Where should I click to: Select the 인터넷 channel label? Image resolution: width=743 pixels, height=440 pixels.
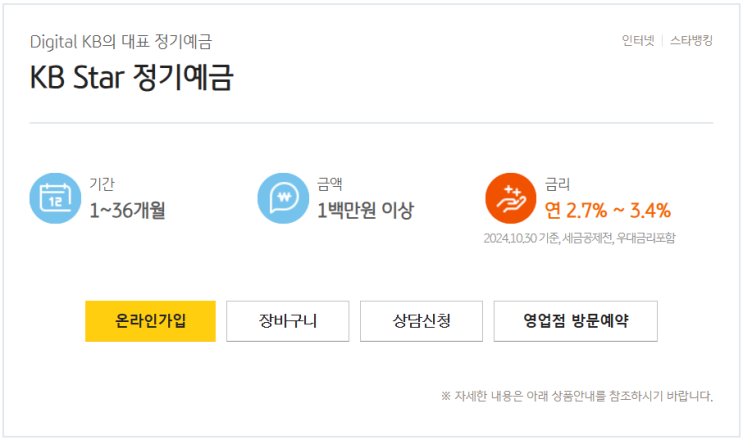(x=637, y=42)
